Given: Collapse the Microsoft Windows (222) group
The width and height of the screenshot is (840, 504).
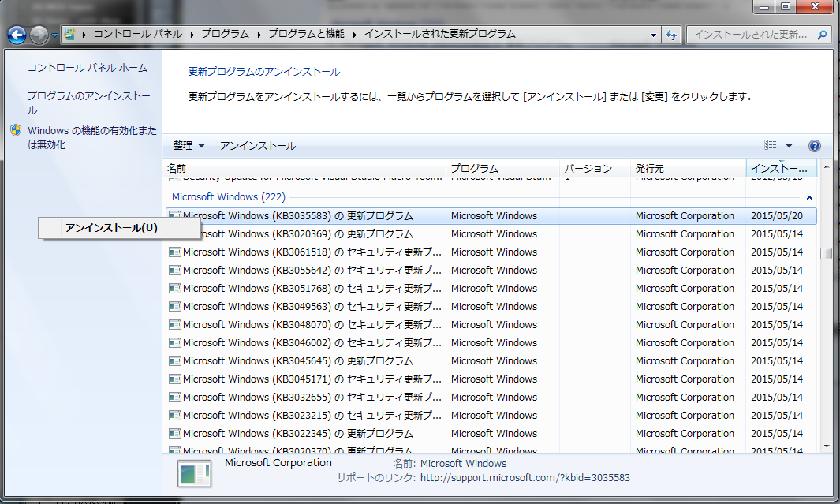Looking at the screenshot, I should click(x=809, y=198).
